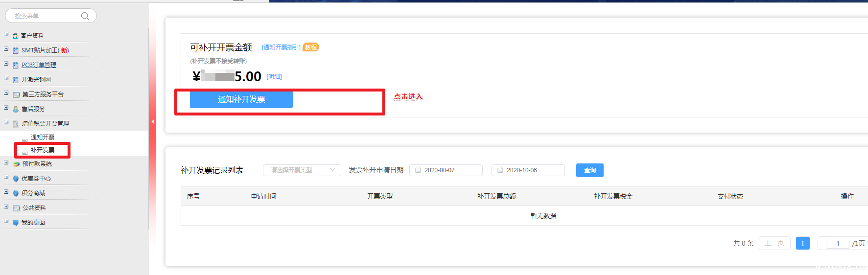Click the 客户资料 person icon
Screen dimensions: 868x275
[x=15, y=36]
